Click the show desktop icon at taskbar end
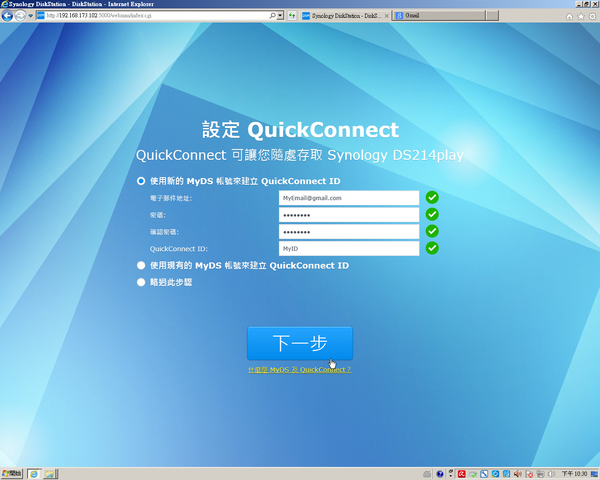This screenshot has width=600, height=480. tap(594, 474)
